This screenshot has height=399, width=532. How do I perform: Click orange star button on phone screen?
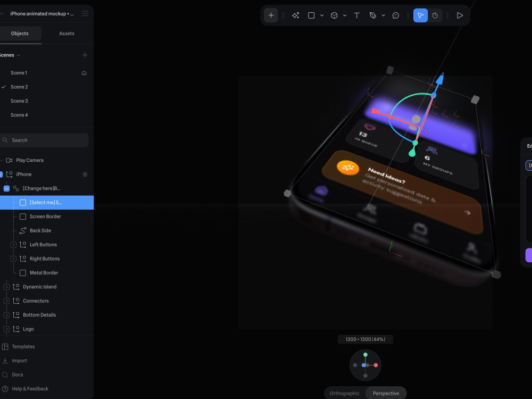point(348,168)
